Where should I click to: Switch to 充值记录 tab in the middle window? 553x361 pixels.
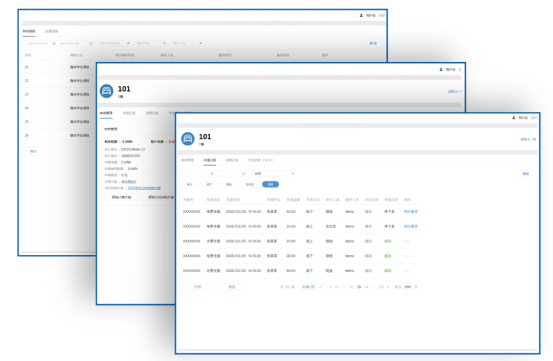129,113
